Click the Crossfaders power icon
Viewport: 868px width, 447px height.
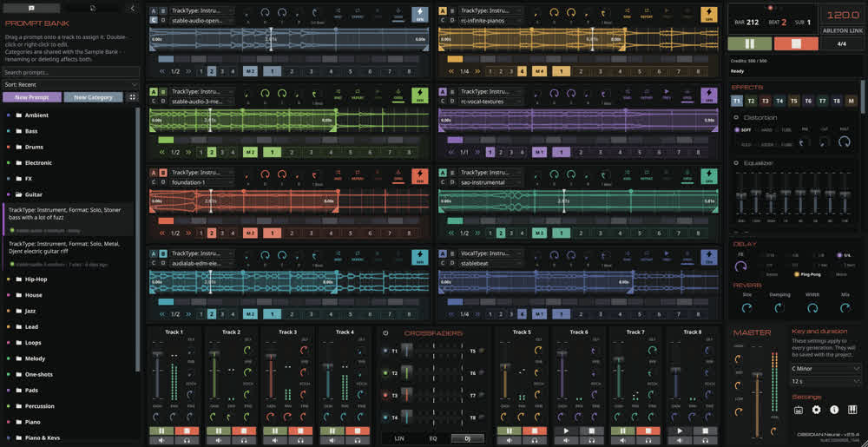coord(386,333)
